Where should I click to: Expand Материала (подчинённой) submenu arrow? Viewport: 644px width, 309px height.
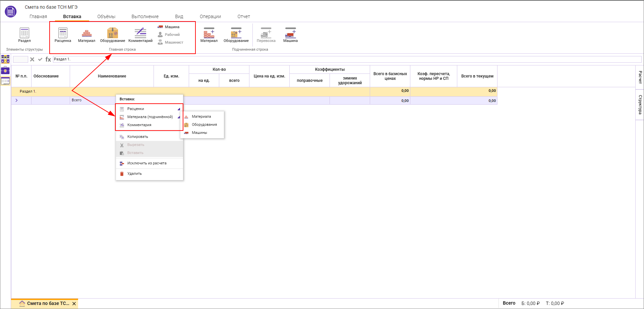[179, 117]
